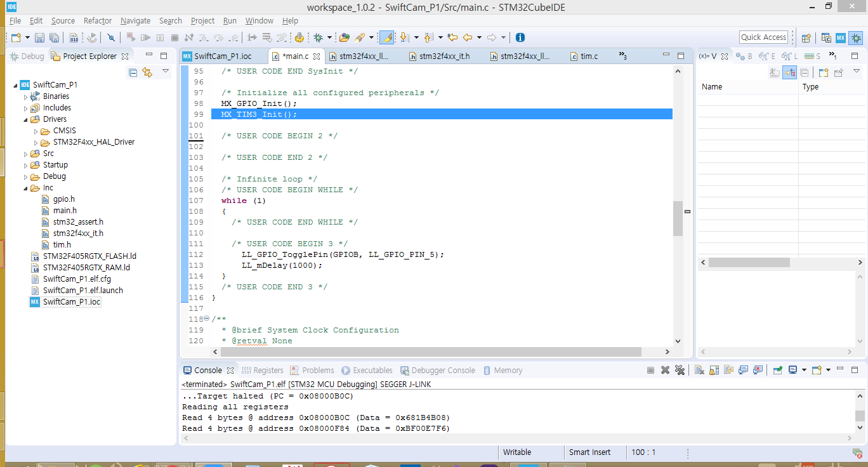868x467 pixels.
Task: Open the File menu
Action: pos(15,21)
